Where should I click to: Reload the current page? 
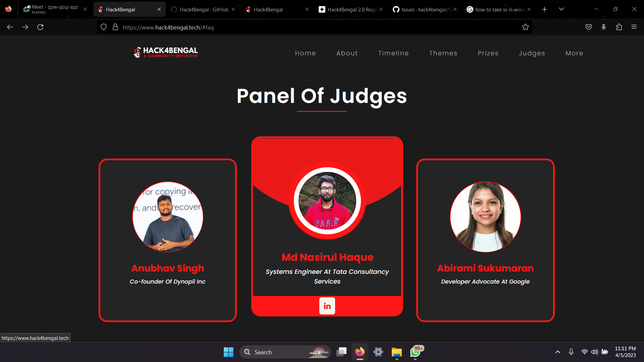point(40,27)
